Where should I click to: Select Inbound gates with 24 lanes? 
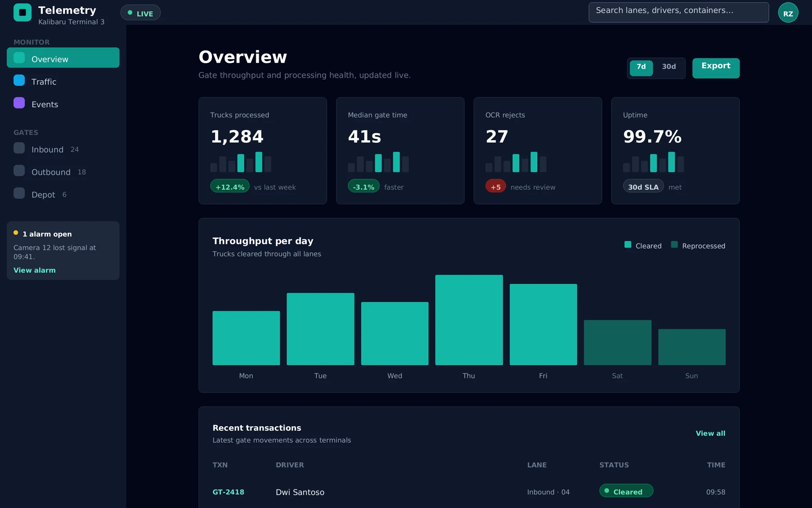[63, 149]
